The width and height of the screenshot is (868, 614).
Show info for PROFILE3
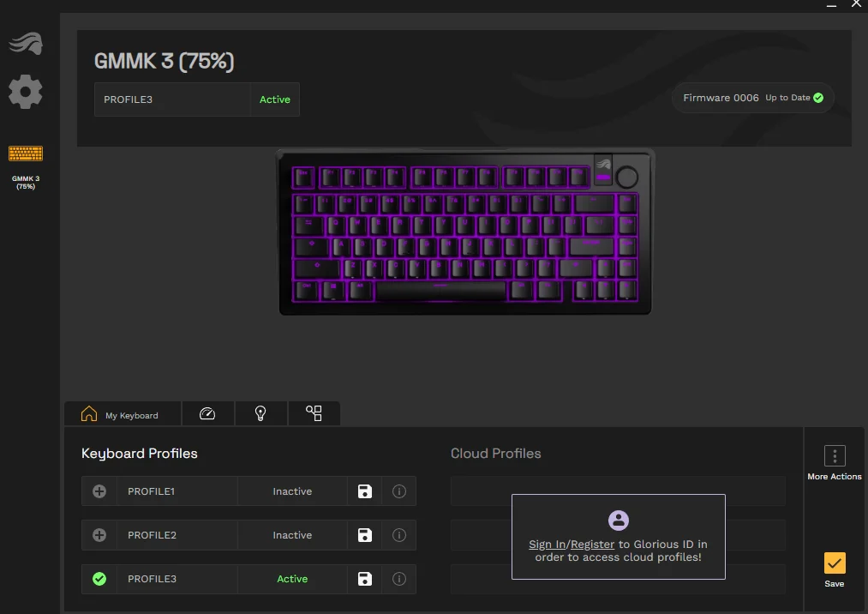(399, 579)
